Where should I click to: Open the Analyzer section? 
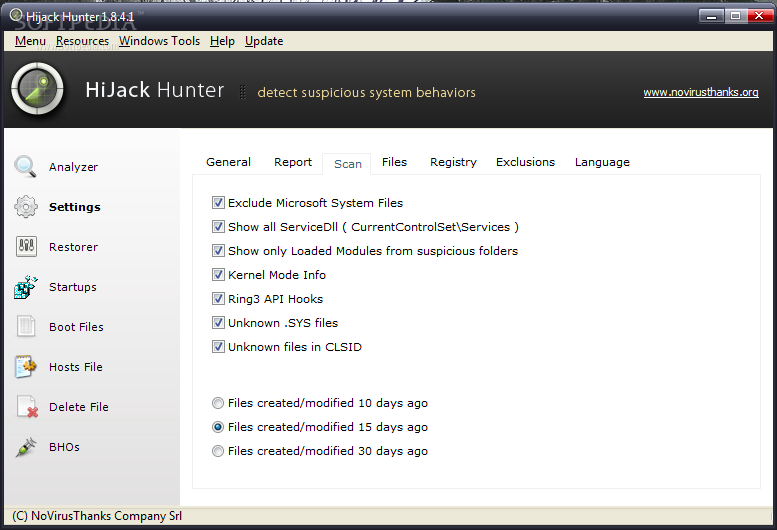[x=73, y=167]
